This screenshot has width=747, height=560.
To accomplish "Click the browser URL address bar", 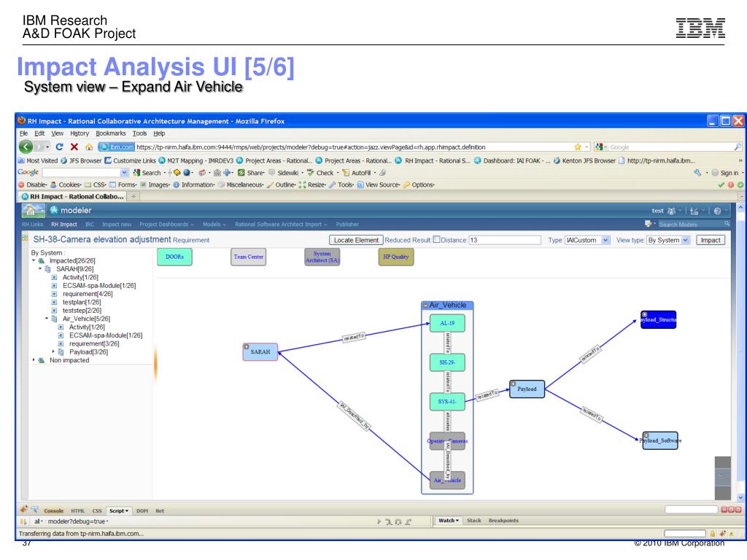I will 354,147.
